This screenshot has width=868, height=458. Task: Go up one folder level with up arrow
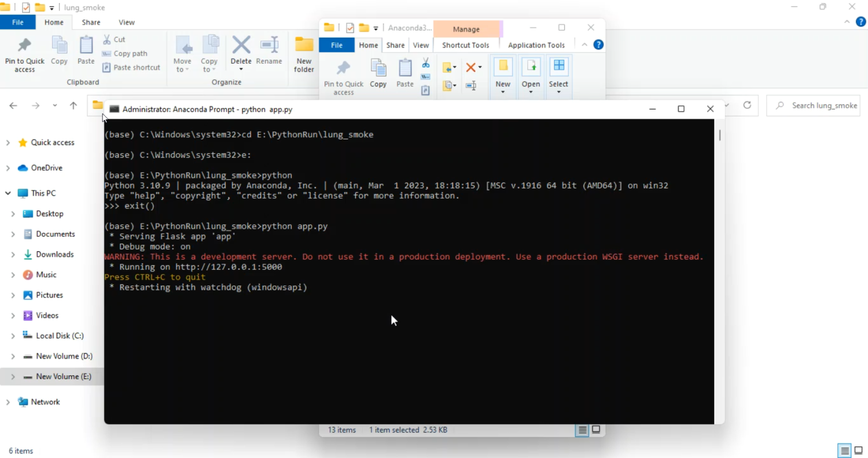click(73, 105)
